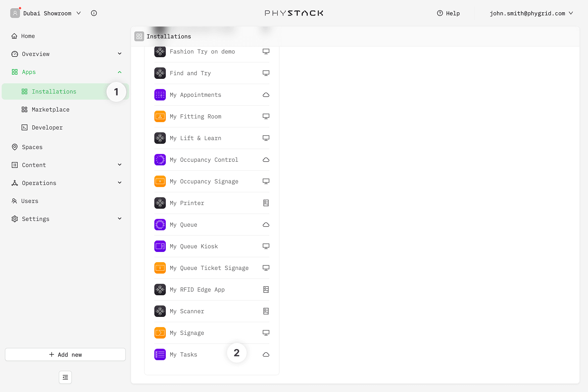
Task: Click the info icon next to Dubai Showroom
Action: click(94, 13)
